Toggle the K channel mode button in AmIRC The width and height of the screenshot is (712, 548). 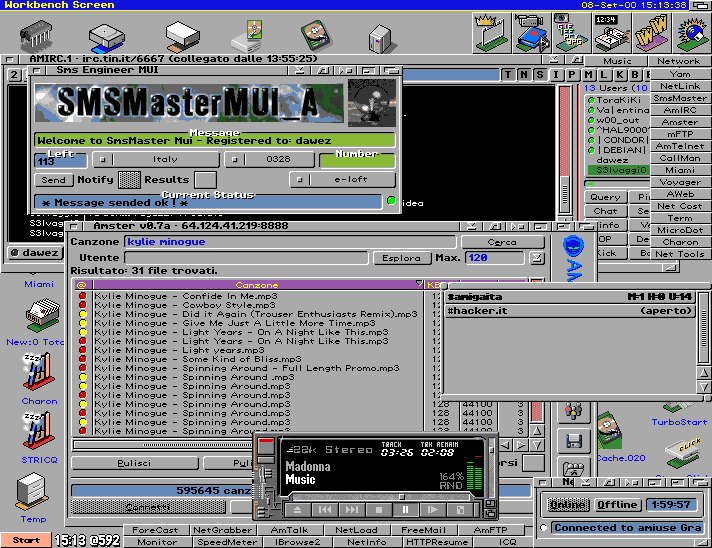pos(619,75)
